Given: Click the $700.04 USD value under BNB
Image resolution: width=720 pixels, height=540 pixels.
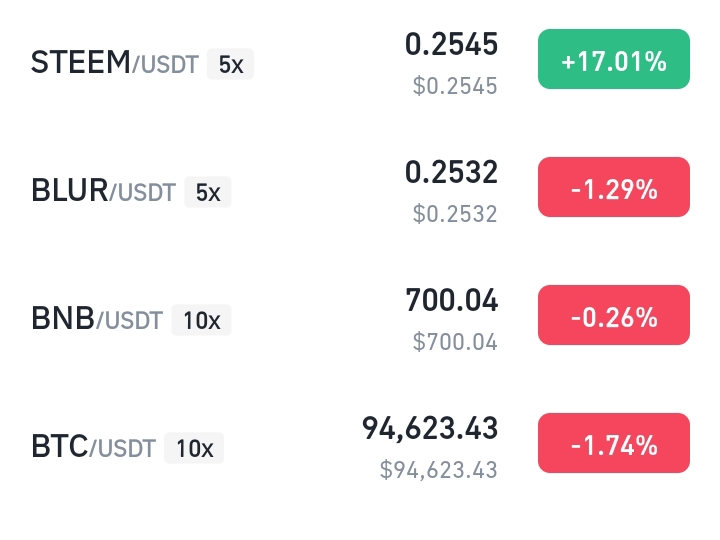Looking at the screenshot, I should (455, 342).
